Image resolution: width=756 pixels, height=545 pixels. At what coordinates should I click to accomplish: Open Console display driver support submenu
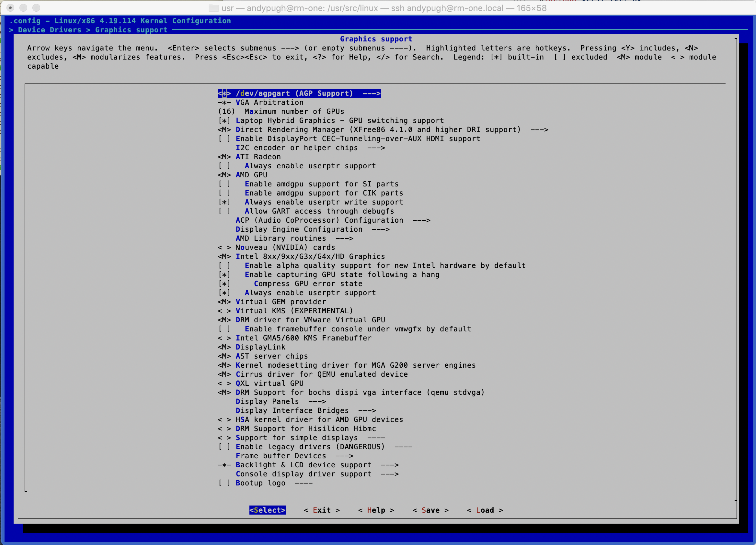click(x=317, y=474)
